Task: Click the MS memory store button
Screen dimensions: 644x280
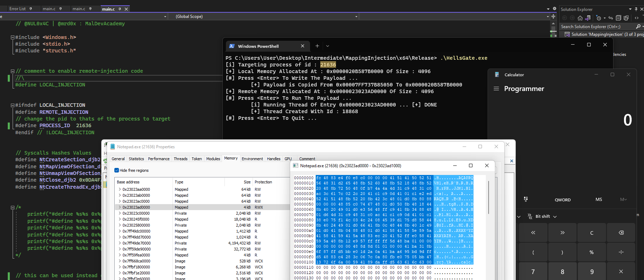Action: point(599,199)
